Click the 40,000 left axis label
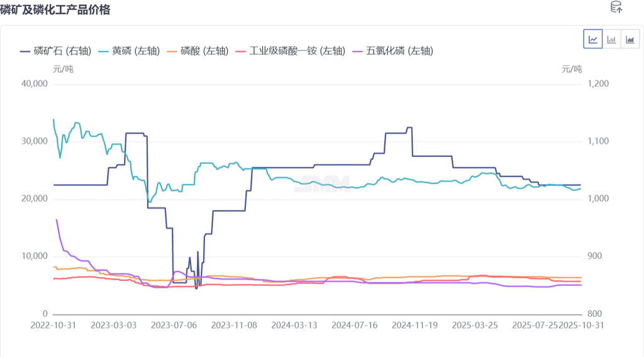 [35, 84]
